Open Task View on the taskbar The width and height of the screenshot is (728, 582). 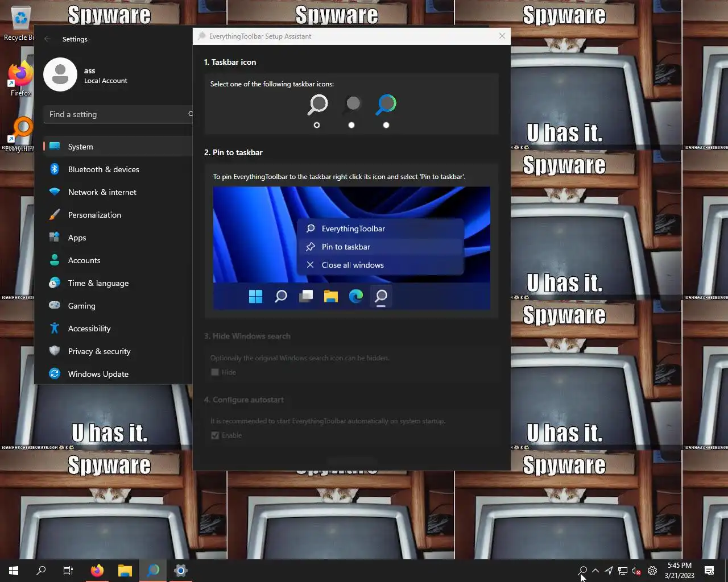(68, 571)
